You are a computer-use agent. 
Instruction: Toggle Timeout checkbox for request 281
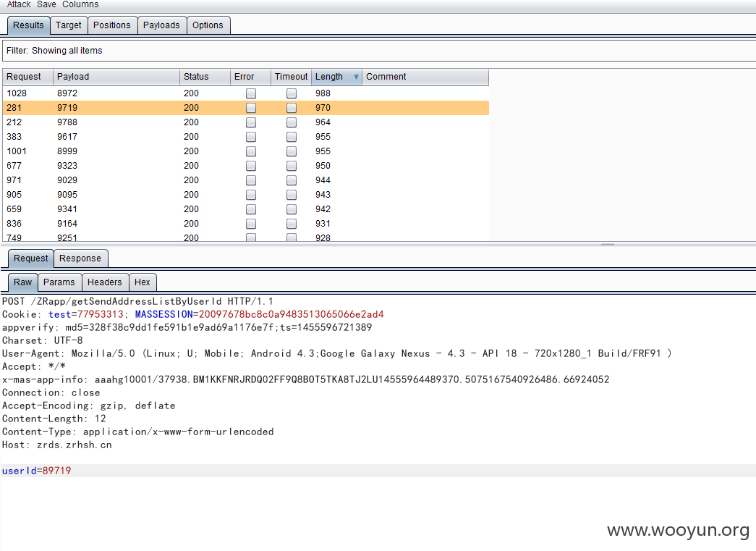click(292, 108)
